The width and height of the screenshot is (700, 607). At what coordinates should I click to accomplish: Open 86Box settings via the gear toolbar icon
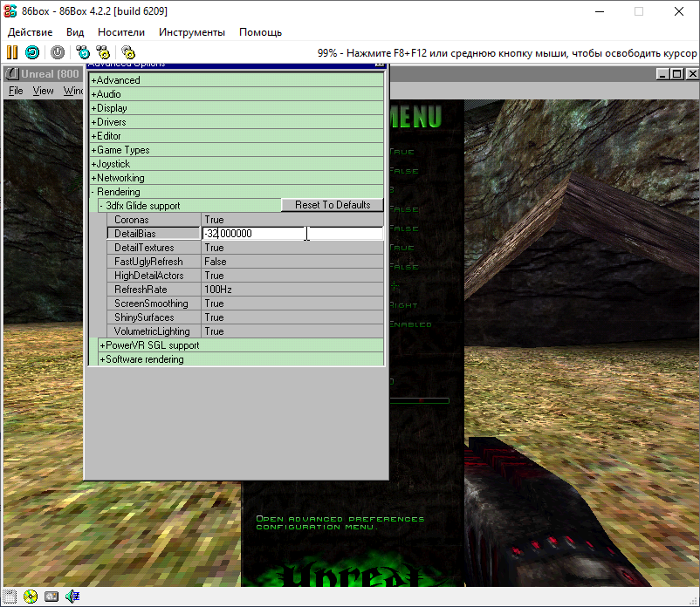pyautogui.click(x=127, y=52)
